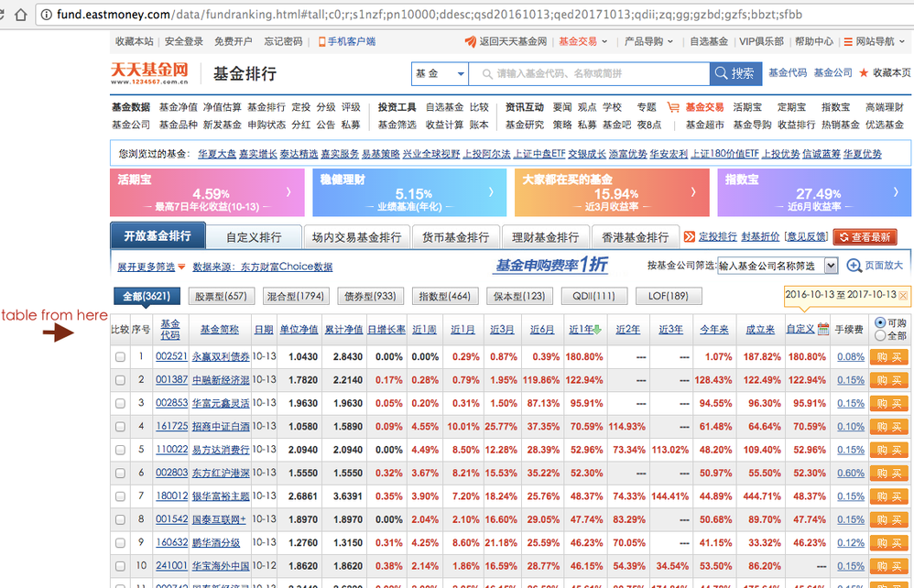Click the site info icon in address bar
The height and width of the screenshot is (588, 914).
[x=47, y=15]
